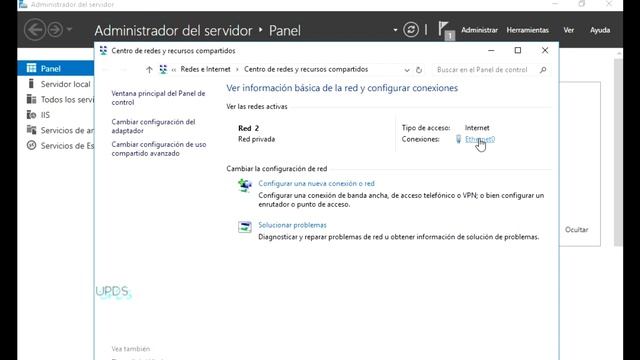
Task: Close the Centro de redes window
Action: [545, 50]
